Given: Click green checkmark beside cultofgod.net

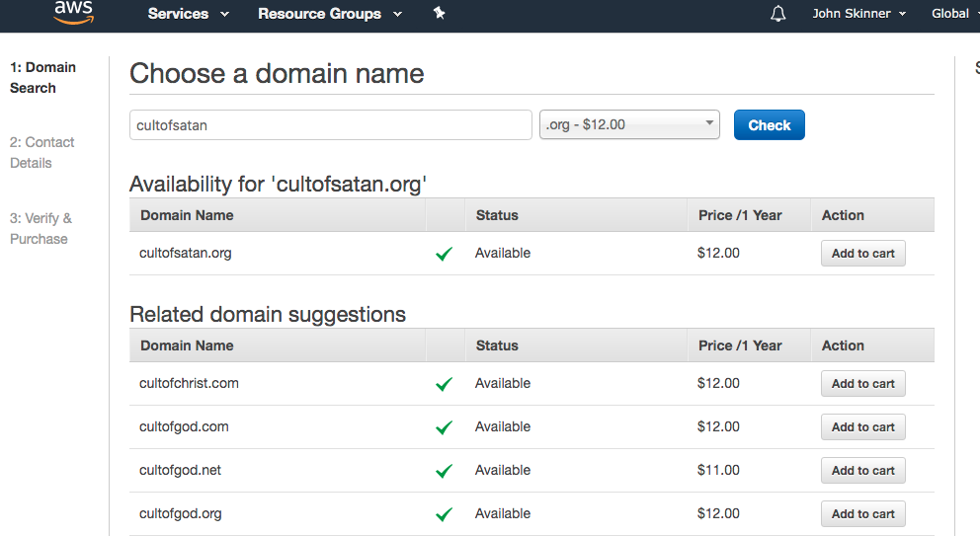Looking at the screenshot, I should click(444, 471).
